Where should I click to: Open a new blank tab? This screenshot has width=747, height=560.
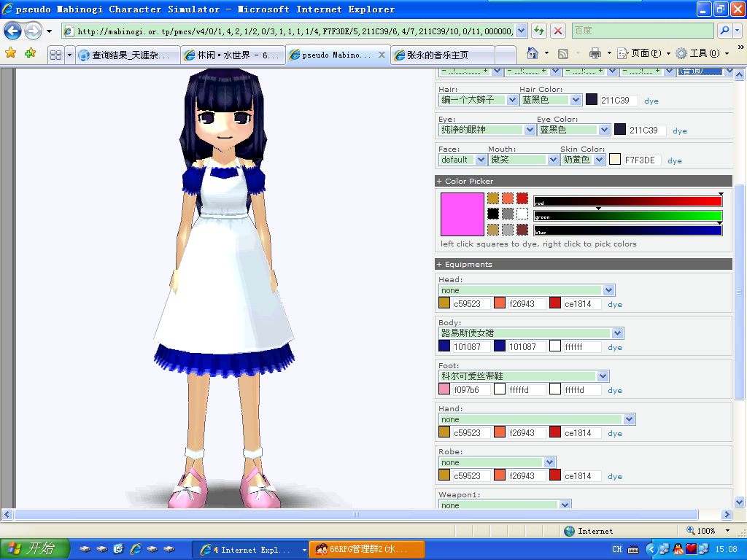click(506, 55)
